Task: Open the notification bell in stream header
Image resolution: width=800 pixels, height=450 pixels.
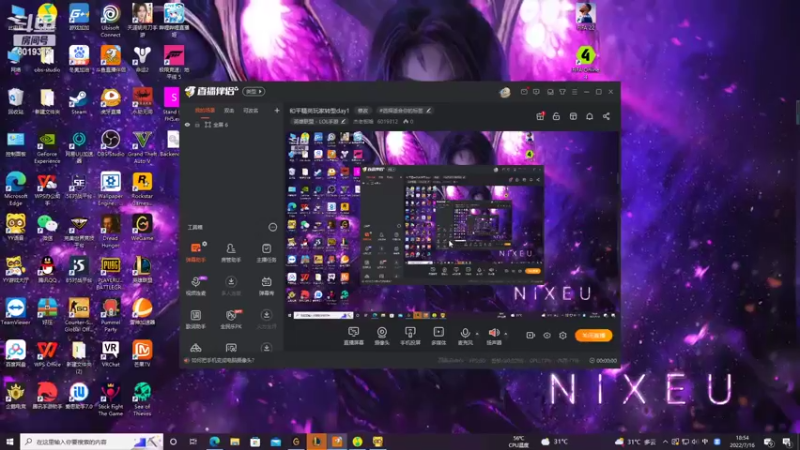Action: [589, 116]
